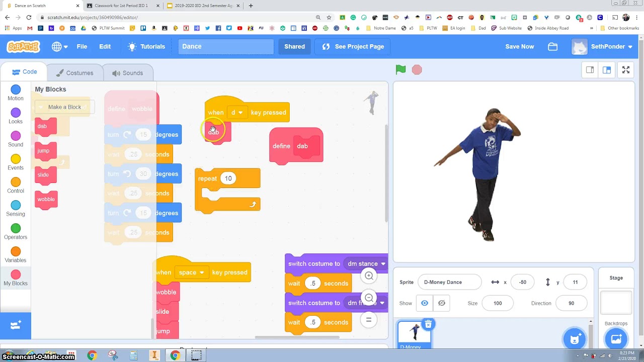The width and height of the screenshot is (644, 362).
Task: Enter full screen stage mode
Action: click(626, 70)
